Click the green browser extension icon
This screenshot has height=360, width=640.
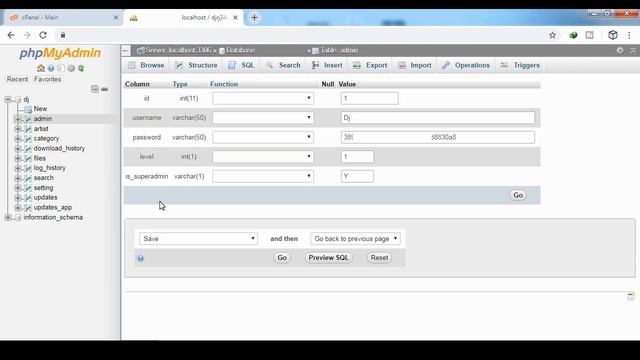click(573, 35)
